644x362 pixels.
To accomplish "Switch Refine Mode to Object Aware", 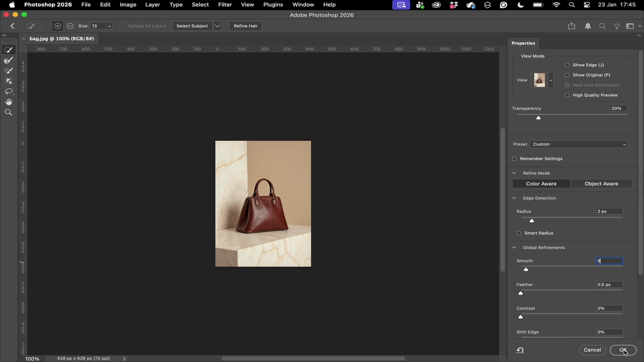I will click(x=601, y=183).
